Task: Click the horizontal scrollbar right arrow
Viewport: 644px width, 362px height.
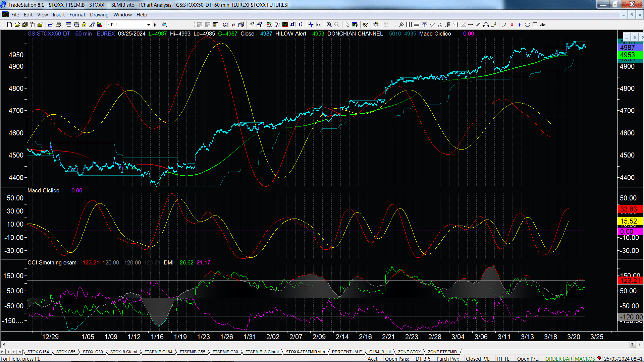Action: pyautogui.click(x=640, y=345)
